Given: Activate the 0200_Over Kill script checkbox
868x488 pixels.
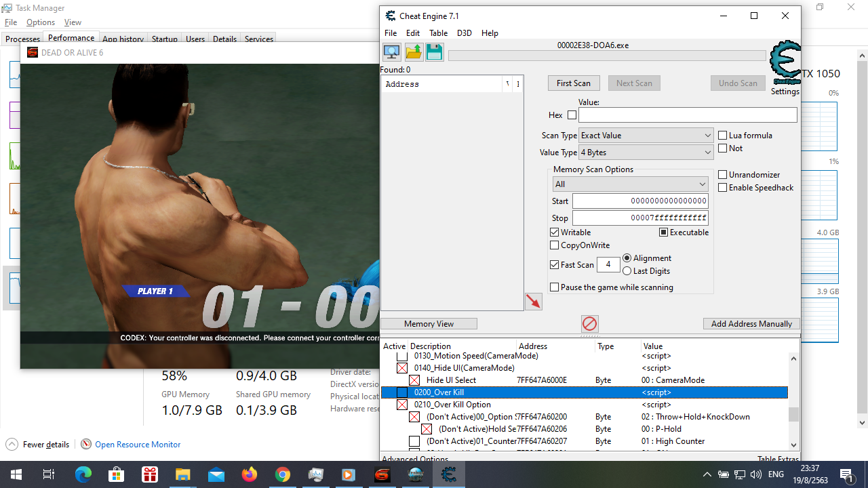Looking at the screenshot, I should click(x=402, y=392).
